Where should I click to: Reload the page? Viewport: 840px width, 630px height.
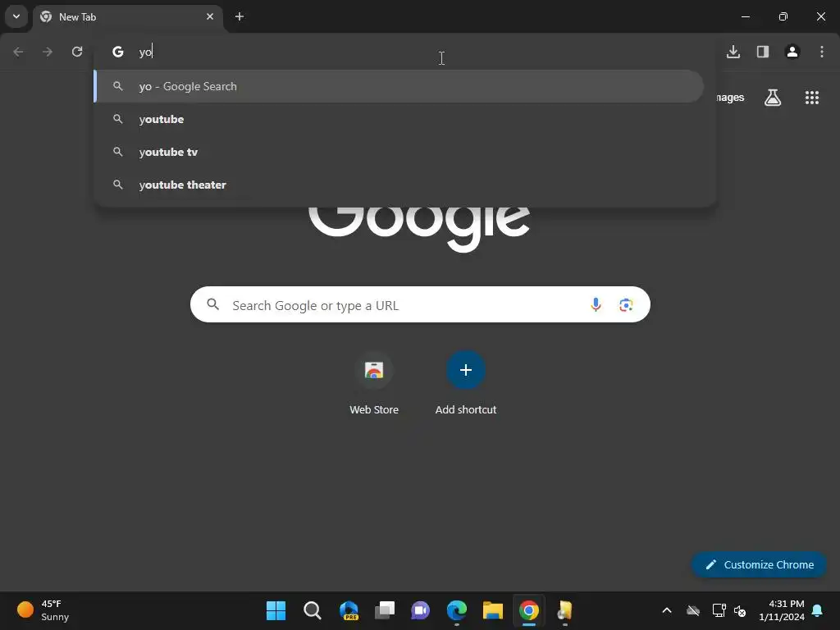[x=77, y=52]
